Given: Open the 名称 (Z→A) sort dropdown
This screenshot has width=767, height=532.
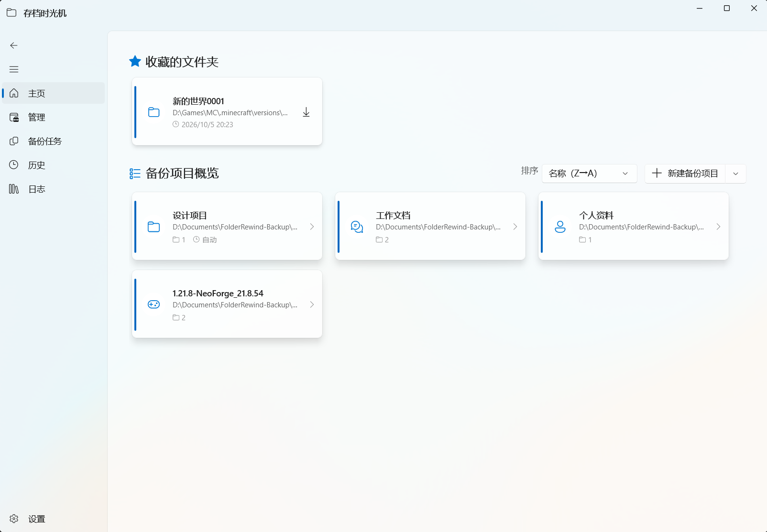Looking at the screenshot, I should (590, 174).
